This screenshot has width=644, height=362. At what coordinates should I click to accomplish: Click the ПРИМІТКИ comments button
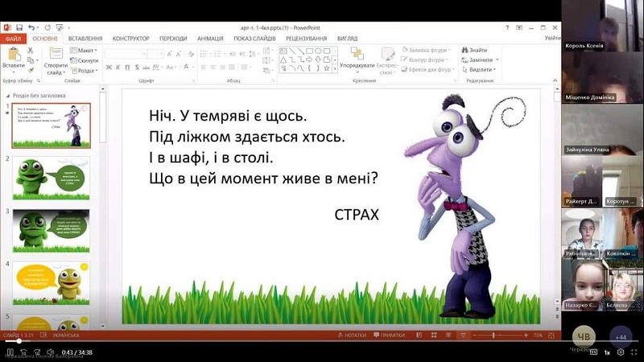tap(389, 335)
